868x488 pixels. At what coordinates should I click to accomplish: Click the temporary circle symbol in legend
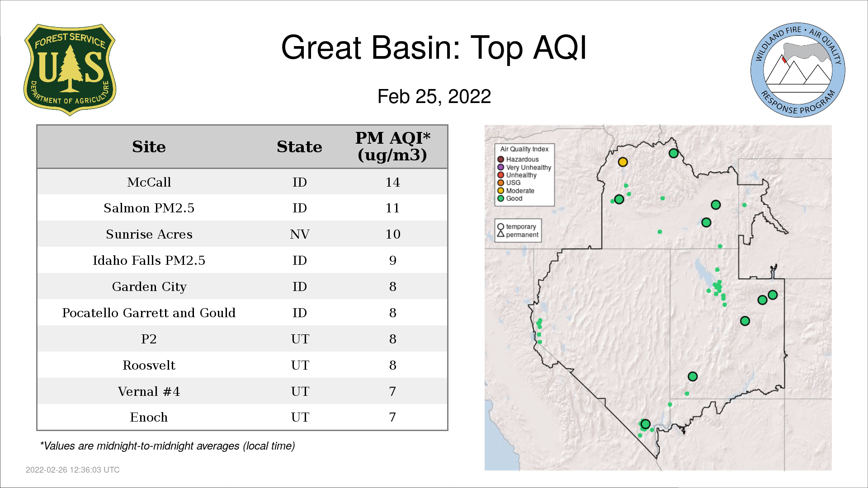coord(500,227)
